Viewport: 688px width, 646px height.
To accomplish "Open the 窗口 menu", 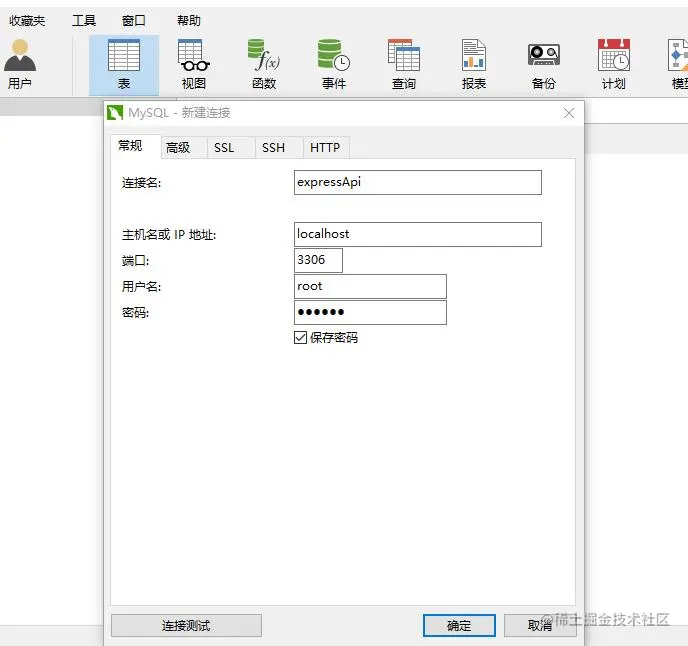I will click(x=134, y=21).
